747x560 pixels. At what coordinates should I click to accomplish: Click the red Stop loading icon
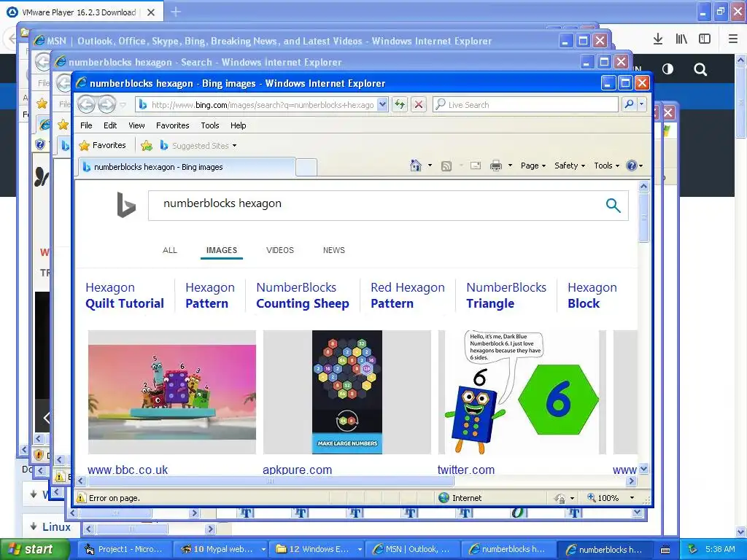click(418, 104)
